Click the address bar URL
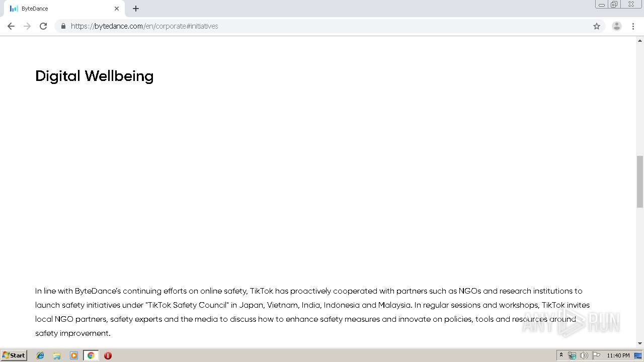The height and width of the screenshot is (362, 644). pos(144,26)
